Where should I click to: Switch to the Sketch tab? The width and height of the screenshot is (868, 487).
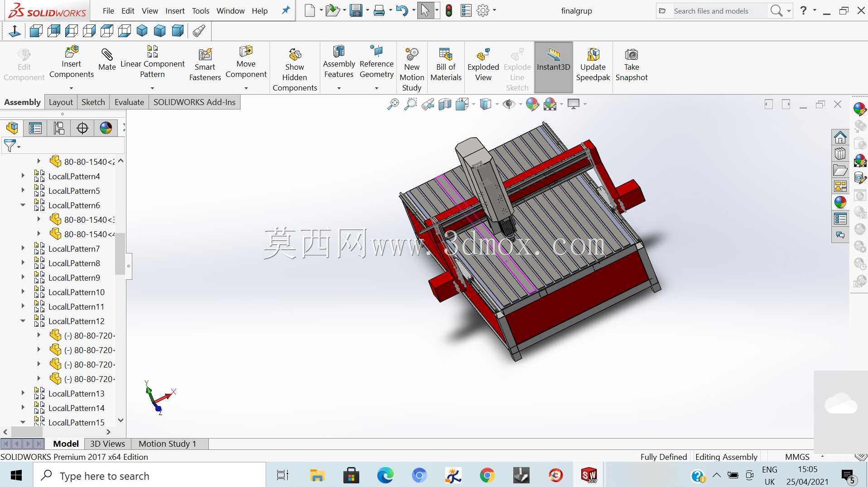point(93,102)
